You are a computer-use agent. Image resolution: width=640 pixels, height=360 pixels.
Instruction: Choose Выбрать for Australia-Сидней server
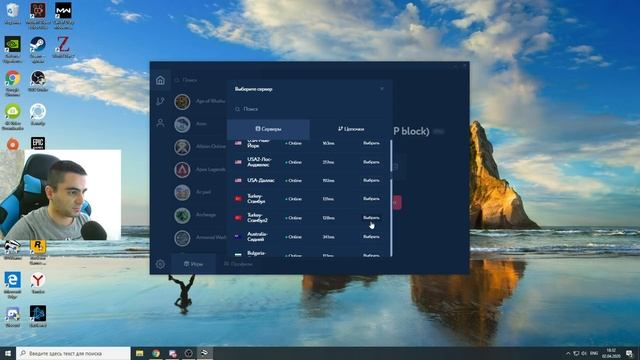[x=371, y=236]
